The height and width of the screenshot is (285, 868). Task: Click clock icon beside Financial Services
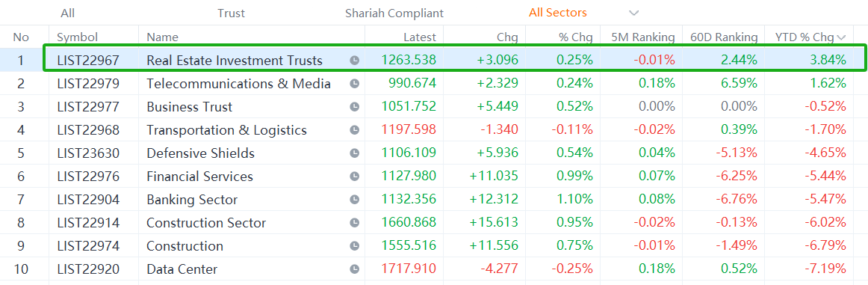(355, 177)
